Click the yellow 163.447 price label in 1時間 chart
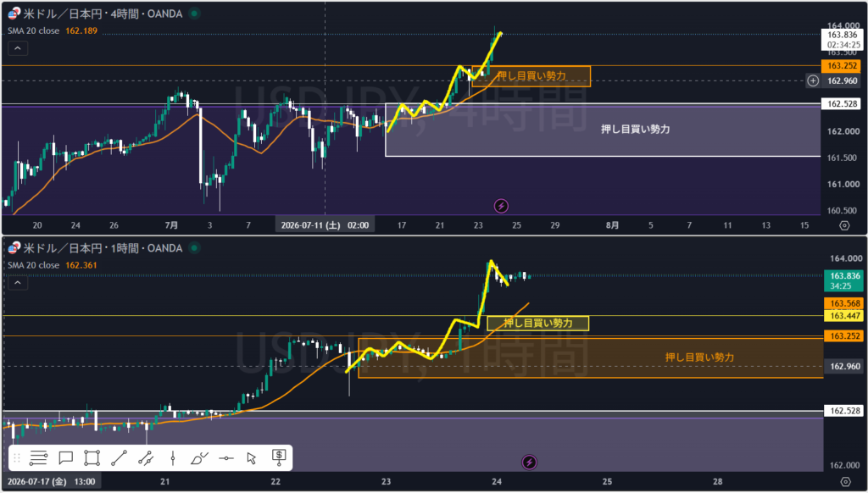Image resolution: width=868 pixels, height=493 pixels. [843, 316]
